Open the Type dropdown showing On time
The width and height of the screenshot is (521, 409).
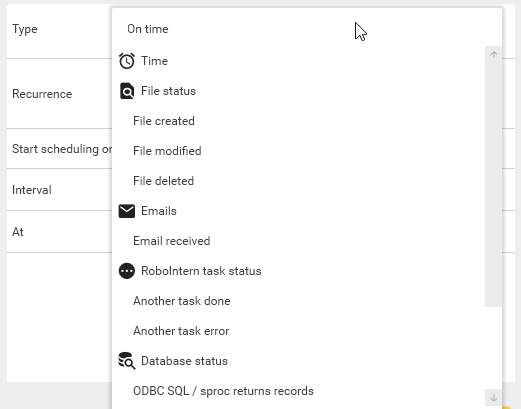307,29
